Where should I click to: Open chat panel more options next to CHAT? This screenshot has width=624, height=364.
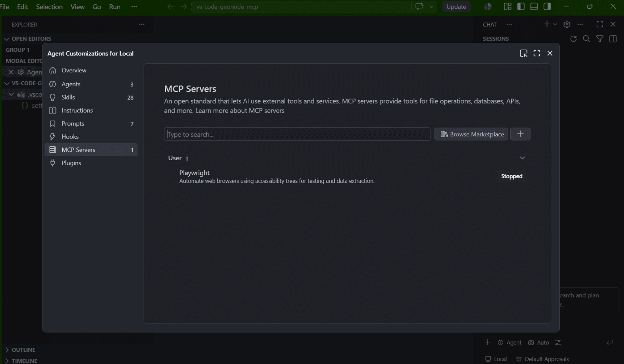pyautogui.click(x=509, y=24)
